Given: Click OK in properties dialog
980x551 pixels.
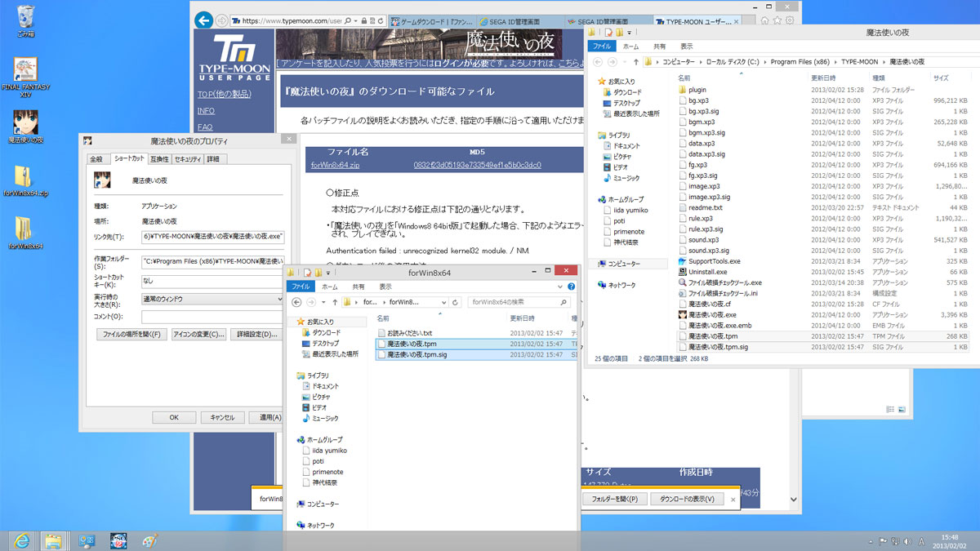Looking at the screenshot, I should click(x=174, y=417).
